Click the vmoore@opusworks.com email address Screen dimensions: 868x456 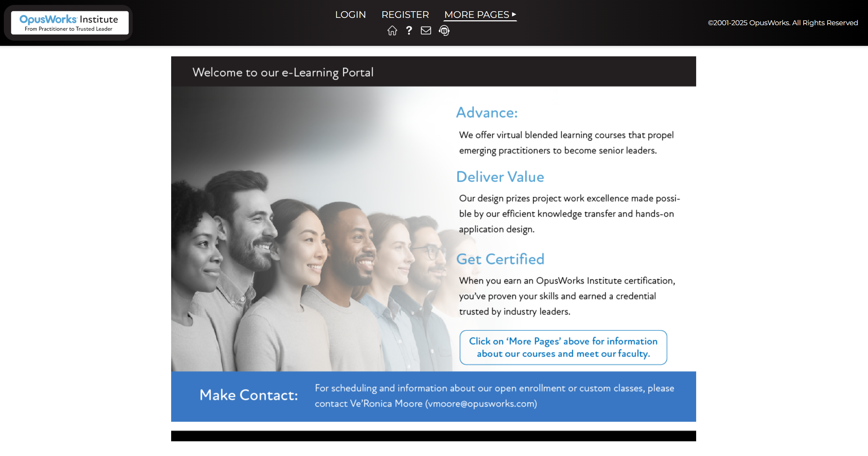pos(481,404)
